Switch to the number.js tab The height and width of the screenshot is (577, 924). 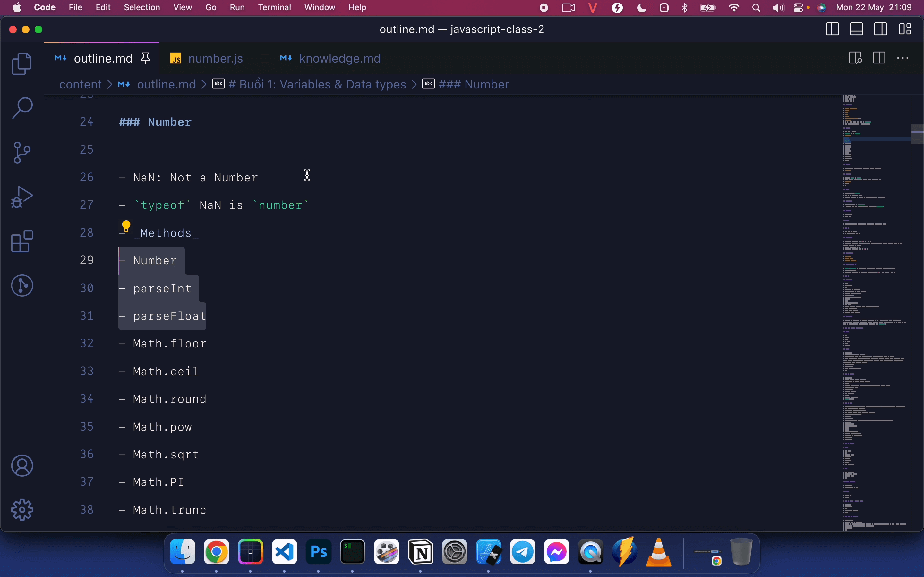click(215, 58)
